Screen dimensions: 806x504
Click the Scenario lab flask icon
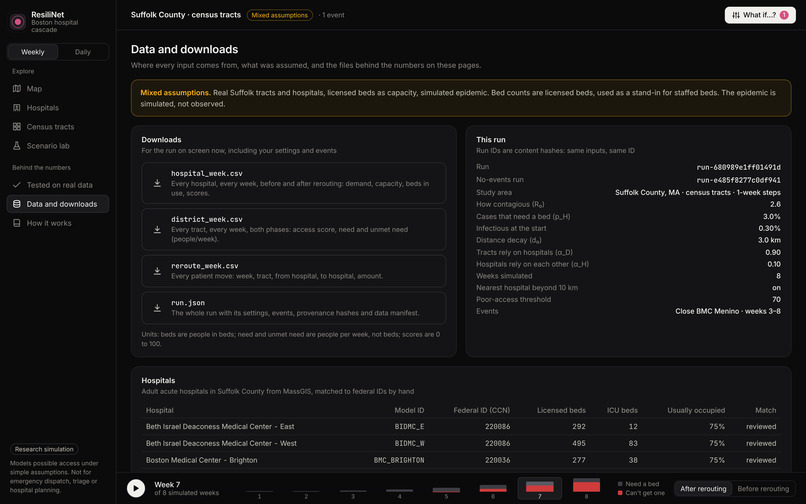[17, 146]
